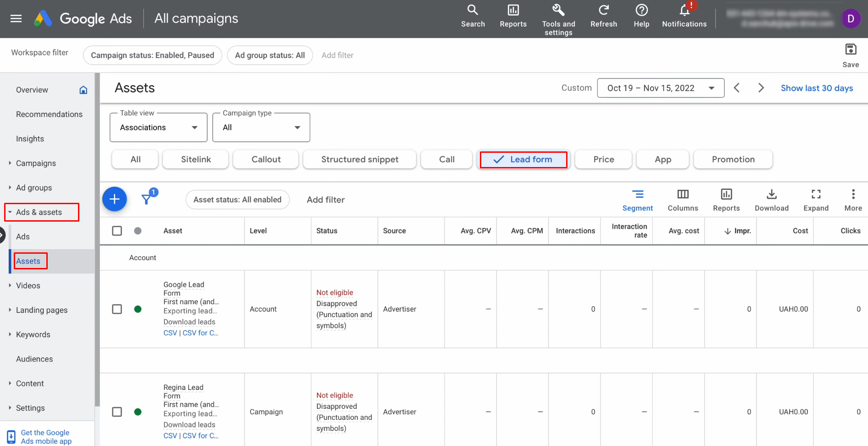
Task: Check the Google Lead Form row checkbox
Action: tap(117, 309)
